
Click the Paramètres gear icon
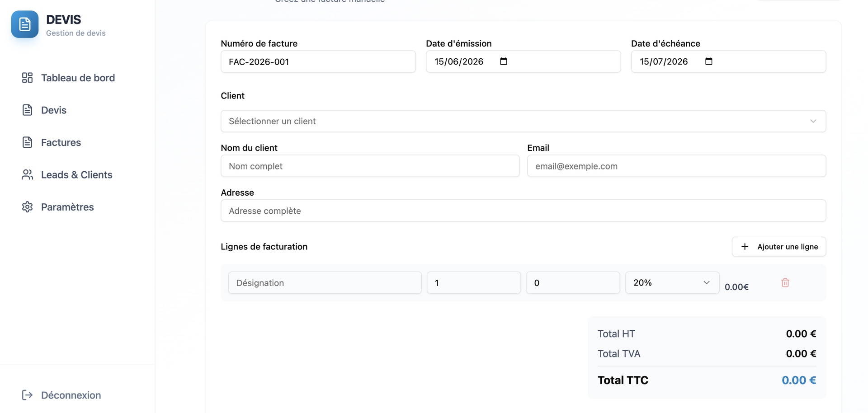(x=27, y=207)
